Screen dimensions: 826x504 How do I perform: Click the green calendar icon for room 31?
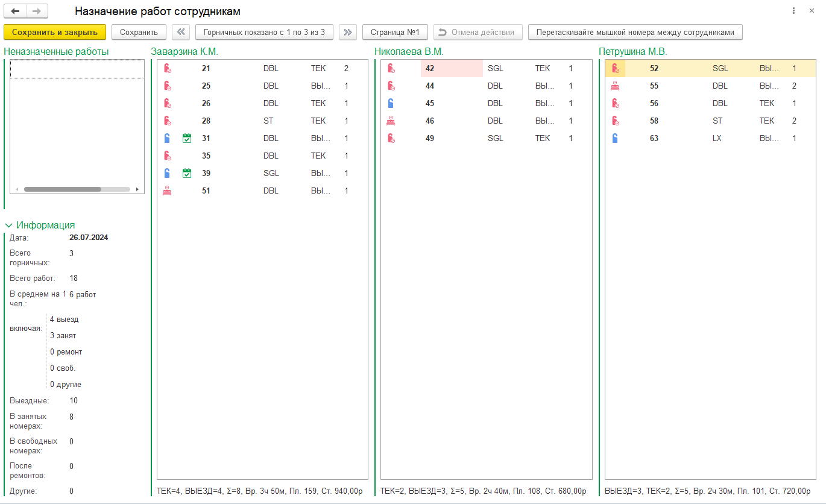[187, 139]
